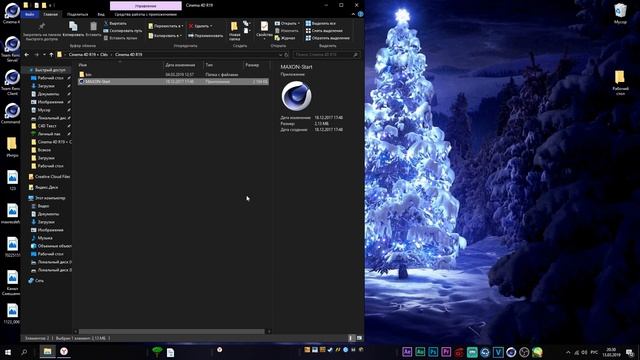Select the bin folder in file list
The height and width of the screenshot is (360, 640).
point(88,75)
